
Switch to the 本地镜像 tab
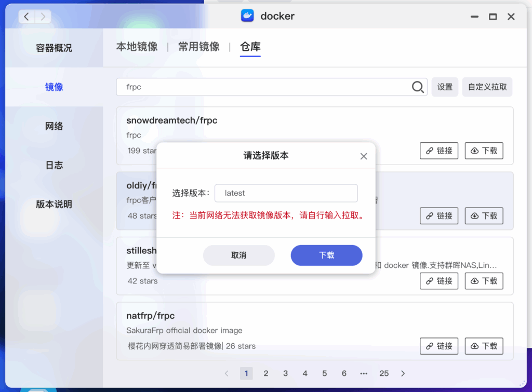coord(137,47)
